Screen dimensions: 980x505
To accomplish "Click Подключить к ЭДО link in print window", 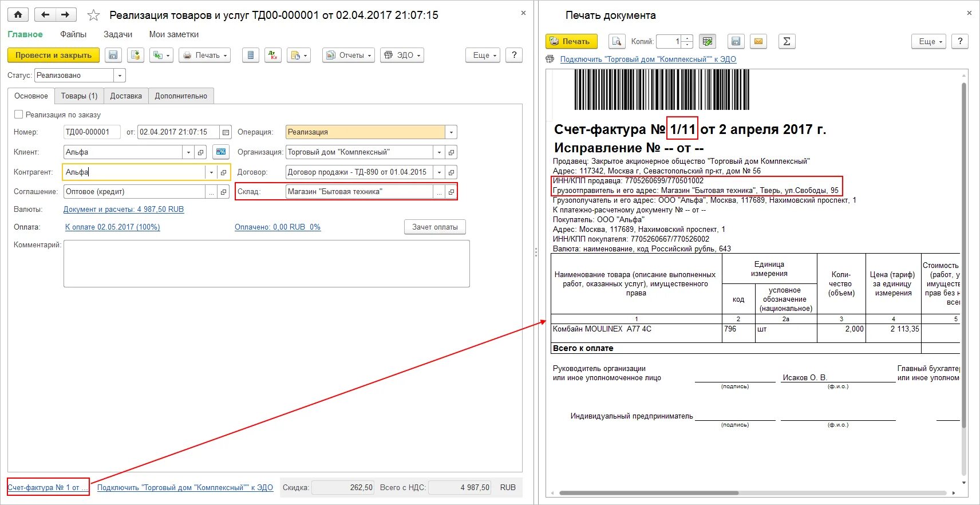I will click(648, 60).
